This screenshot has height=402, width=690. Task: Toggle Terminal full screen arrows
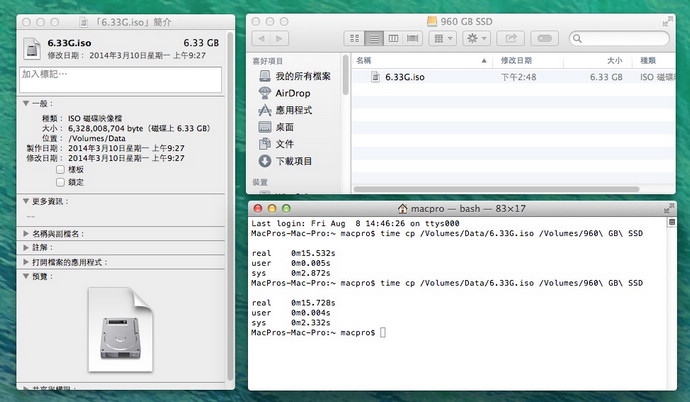pyautogui.click(x=669, y=208)
